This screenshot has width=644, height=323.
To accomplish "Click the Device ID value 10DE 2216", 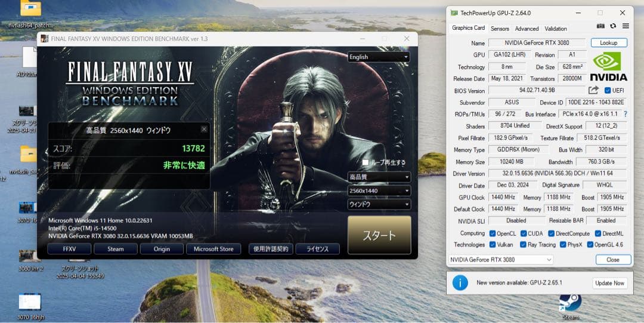I will [596, 102].
